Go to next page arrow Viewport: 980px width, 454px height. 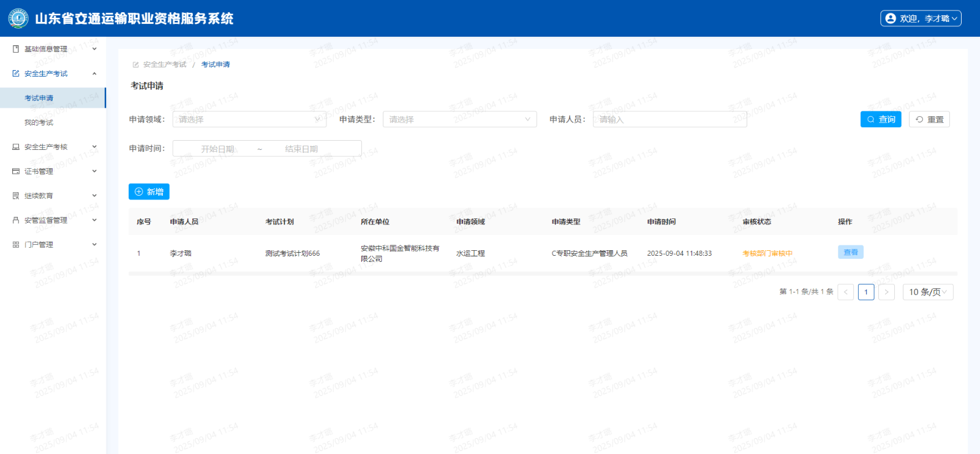pyautogui.click(x=886, y=292)
